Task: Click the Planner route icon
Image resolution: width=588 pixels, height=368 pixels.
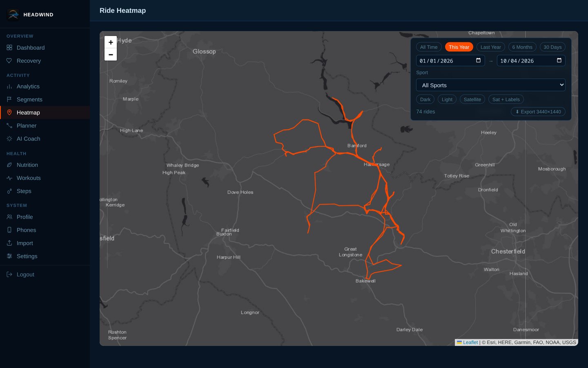Action: pyautogui.click(x=9, y=126)
